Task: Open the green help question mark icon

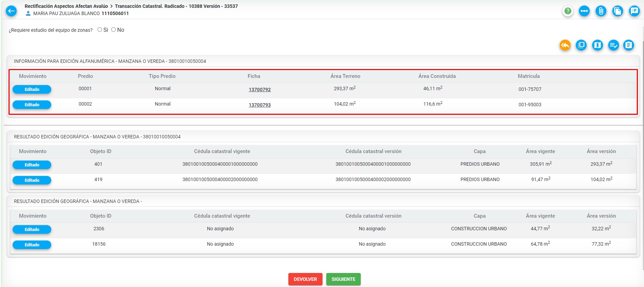Action: 568,11
